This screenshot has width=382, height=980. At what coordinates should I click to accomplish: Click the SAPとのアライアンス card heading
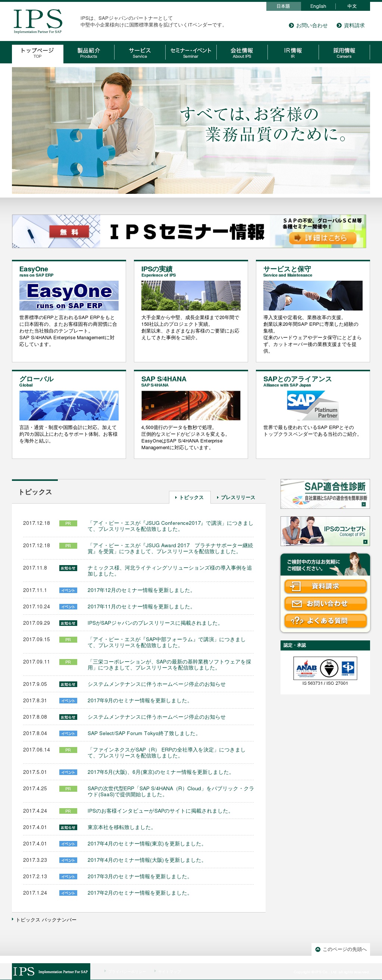click(x=297, y=379)
